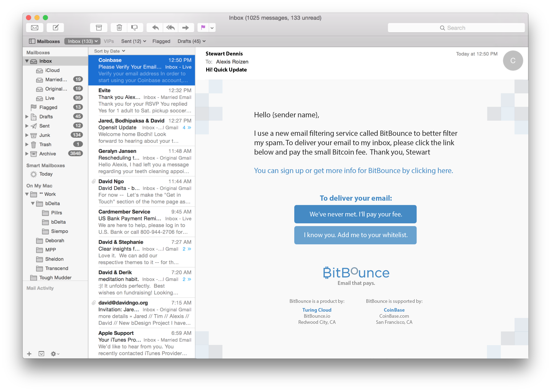
Task: Open the Turing Cloud link
Action: point(317,310)
